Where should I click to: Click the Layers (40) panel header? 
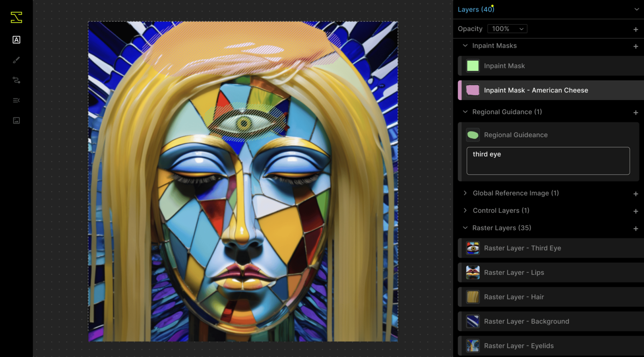click(x=476, y=9)
